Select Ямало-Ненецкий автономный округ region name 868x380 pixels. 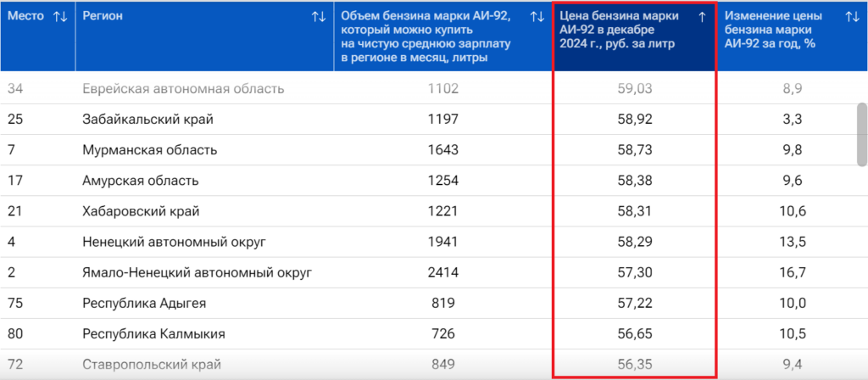[198, 272]
